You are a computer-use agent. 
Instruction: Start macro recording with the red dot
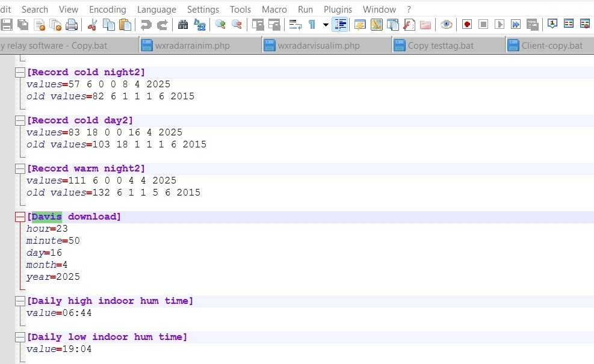(467, 25)
